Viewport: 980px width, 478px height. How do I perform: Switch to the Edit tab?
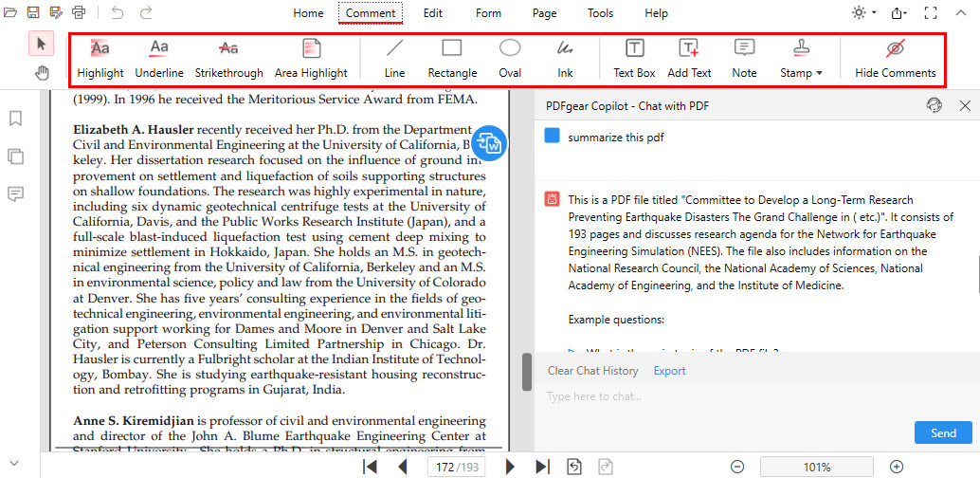point(432,13)
